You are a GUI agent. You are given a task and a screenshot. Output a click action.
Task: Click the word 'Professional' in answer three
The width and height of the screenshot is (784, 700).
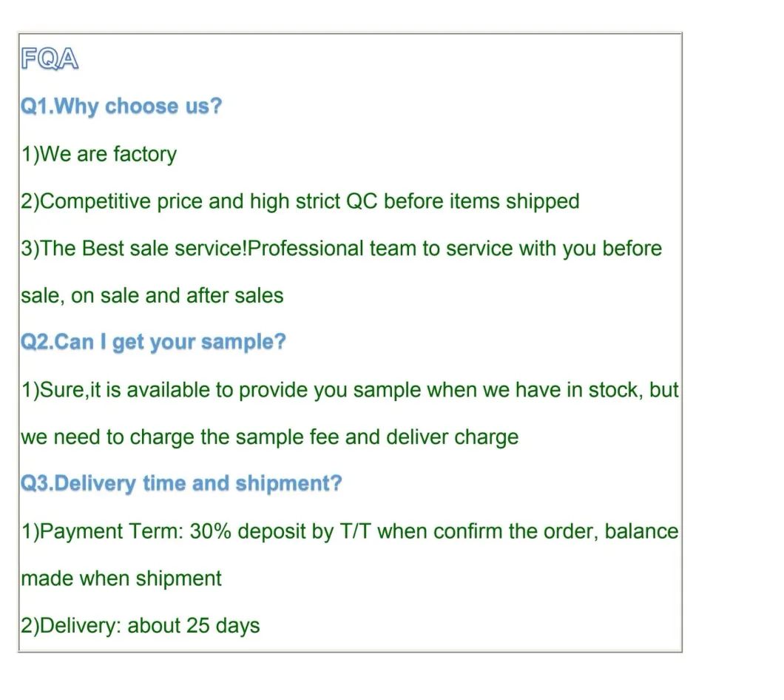point(305,249)
